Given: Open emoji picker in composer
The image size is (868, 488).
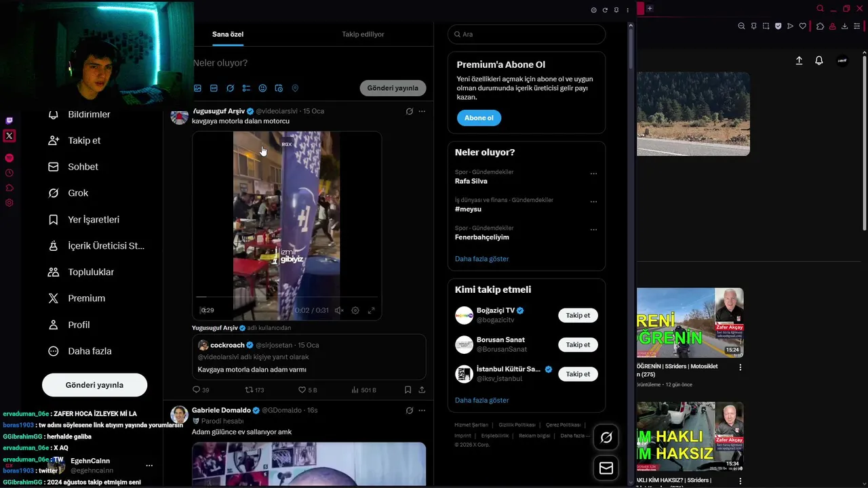Looking at the screenshot, I should click(262, 88).
